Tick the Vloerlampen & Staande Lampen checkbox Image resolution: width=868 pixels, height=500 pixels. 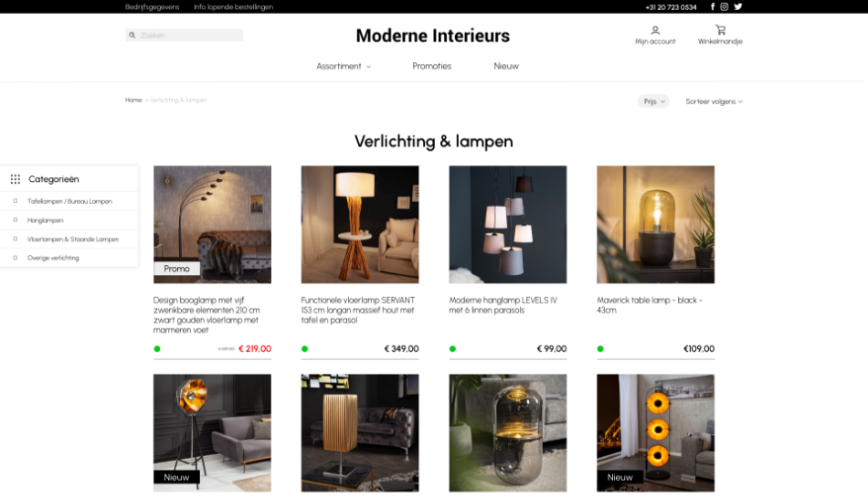(16, 239)
